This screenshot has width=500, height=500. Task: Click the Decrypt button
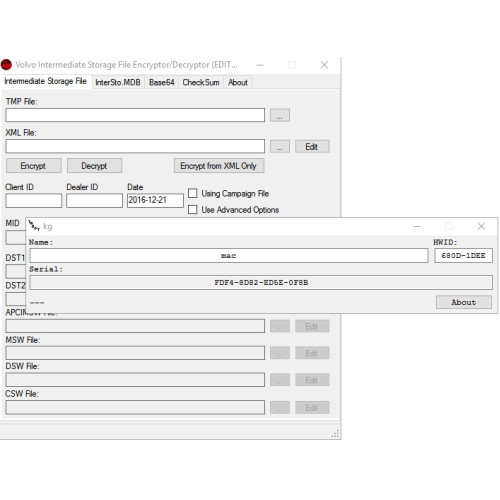(94, 166)
